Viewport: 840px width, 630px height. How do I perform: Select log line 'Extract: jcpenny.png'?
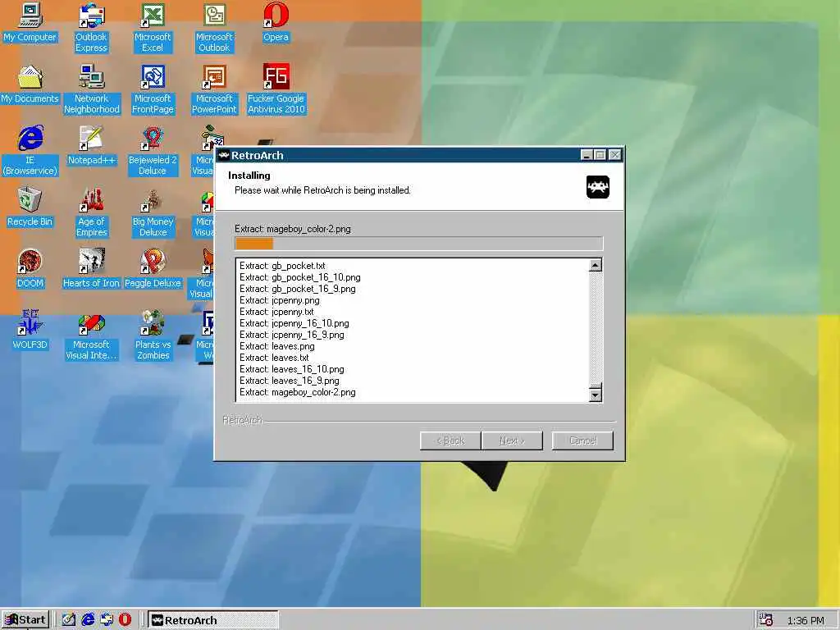point(279,300)
